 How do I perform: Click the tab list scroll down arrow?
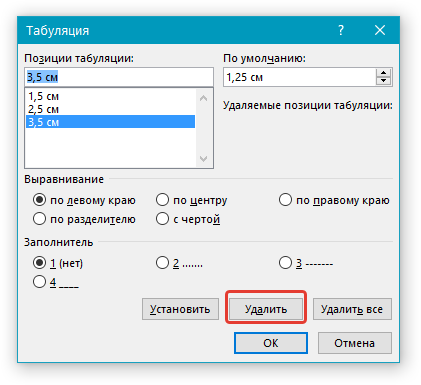coord(203,159)
